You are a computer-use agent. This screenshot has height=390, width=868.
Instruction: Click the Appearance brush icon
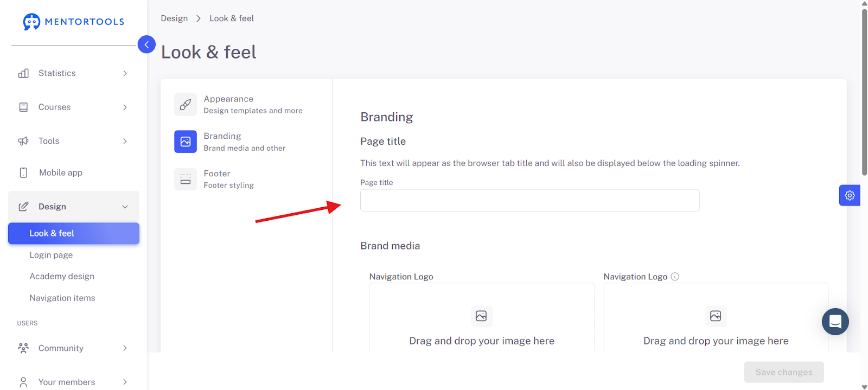pos(186,105)
